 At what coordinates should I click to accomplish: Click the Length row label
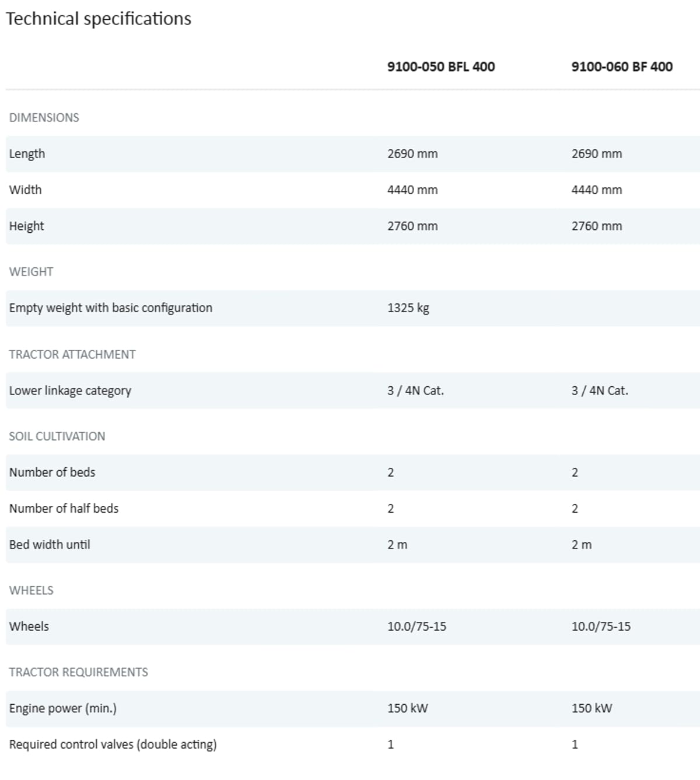pyautogui.click(x=27, y=153)
